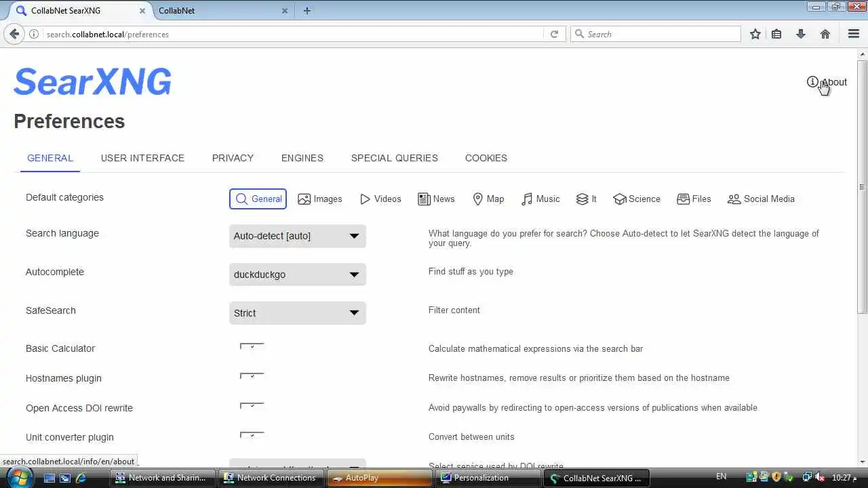
Task: Open the Windows Start orb
Action: [18, 477]
